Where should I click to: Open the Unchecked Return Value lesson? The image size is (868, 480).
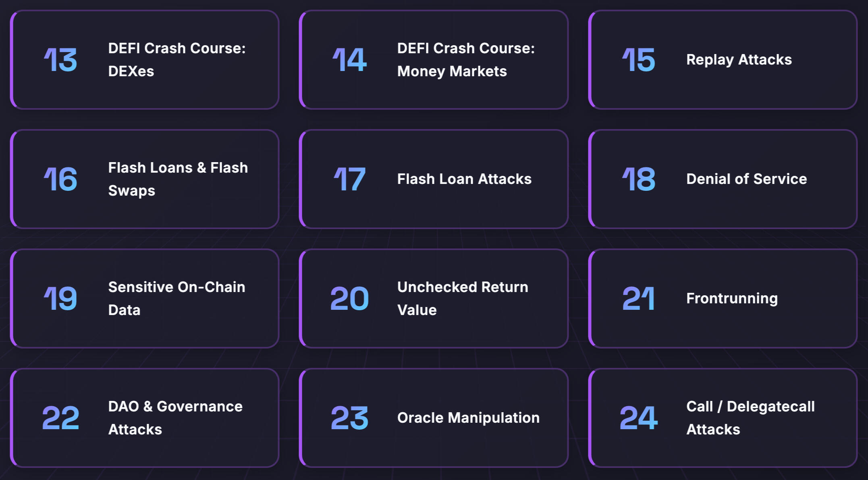[x=463, y=298]
